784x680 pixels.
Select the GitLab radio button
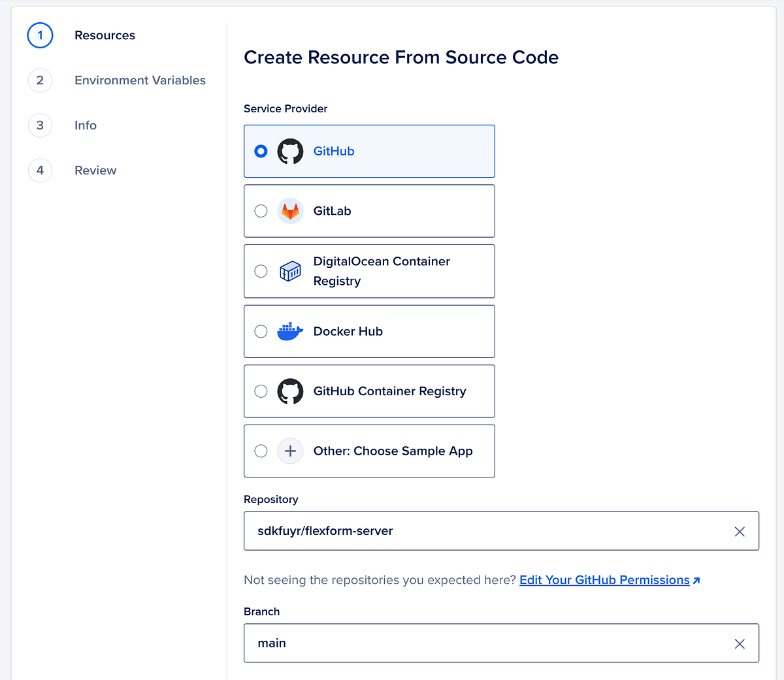tap(261, 210)
